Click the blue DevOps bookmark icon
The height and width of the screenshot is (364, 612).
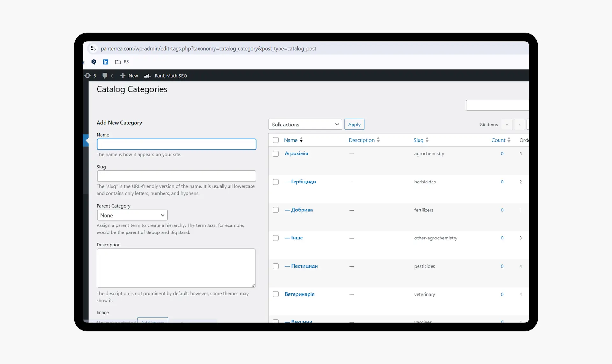pyautogui.click(x=94, y=62)
